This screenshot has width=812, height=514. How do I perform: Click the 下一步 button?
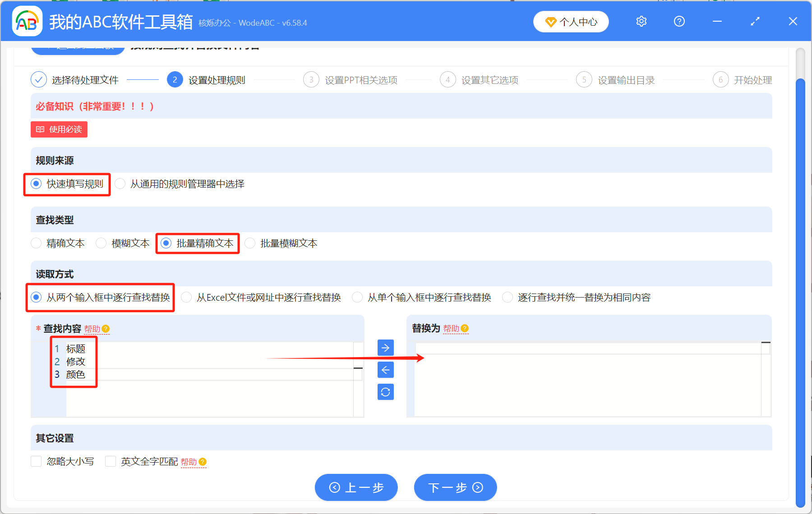pyautogui.click(x=455, y=487)
